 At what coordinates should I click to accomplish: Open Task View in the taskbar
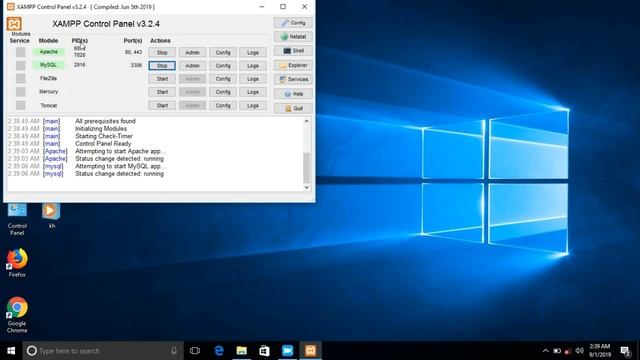click(195, 351)
